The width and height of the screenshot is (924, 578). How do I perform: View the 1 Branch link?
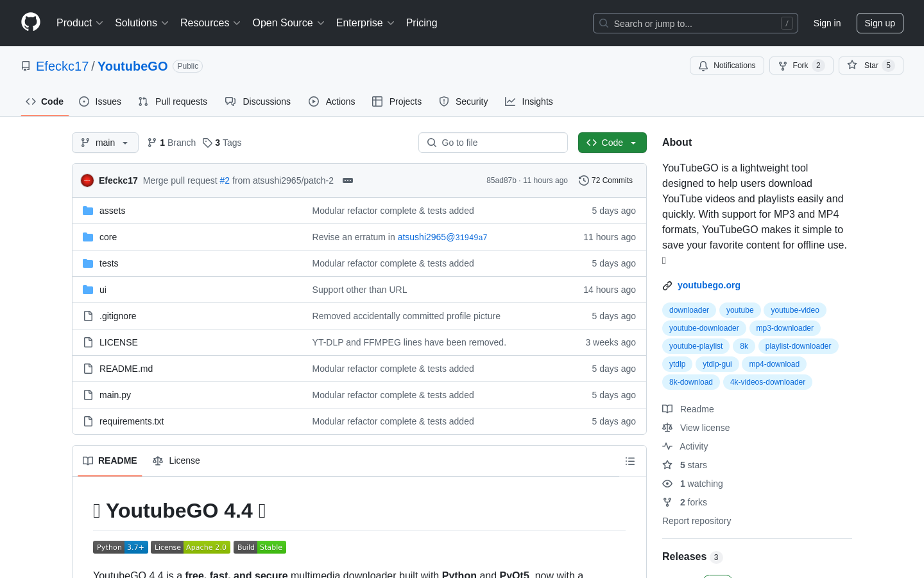(171, 143)
